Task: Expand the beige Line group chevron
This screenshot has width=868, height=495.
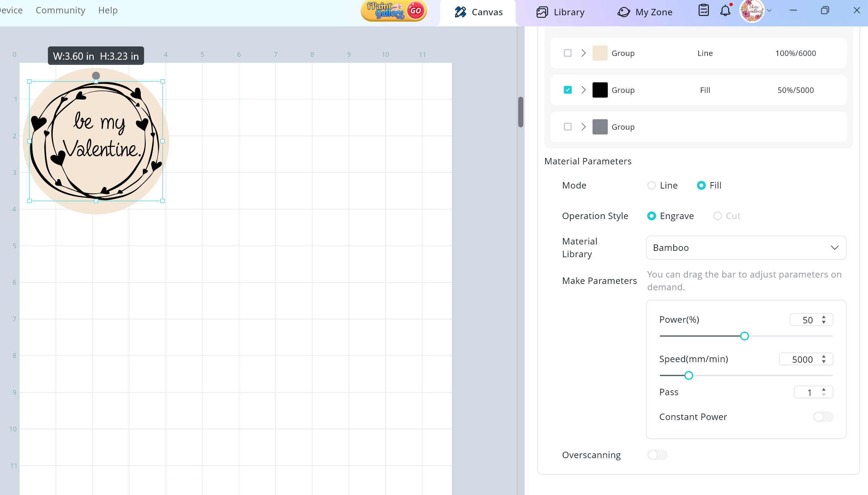Action: pyautogui.click(x=583, y=53)
